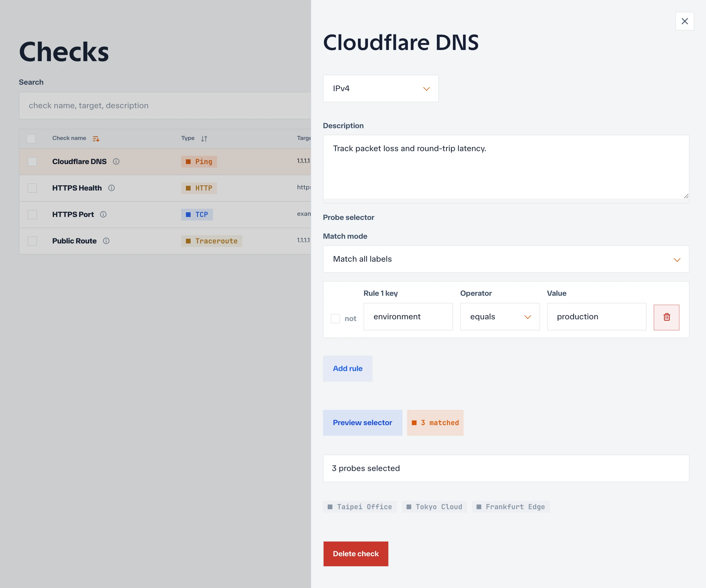
Task: Select the HTTPS Health row checkbox
Action: tap(32, 188)
